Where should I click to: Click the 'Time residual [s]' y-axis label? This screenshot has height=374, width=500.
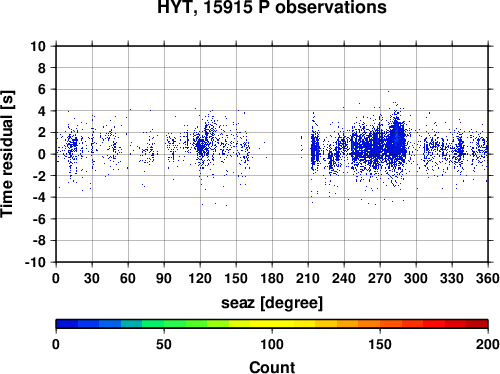pos(7,154)
